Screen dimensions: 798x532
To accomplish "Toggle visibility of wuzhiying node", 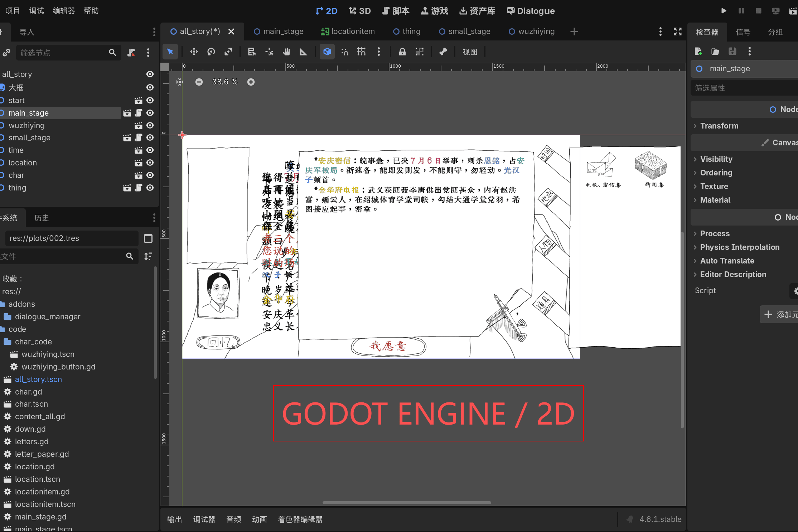I will click(150, 125).
